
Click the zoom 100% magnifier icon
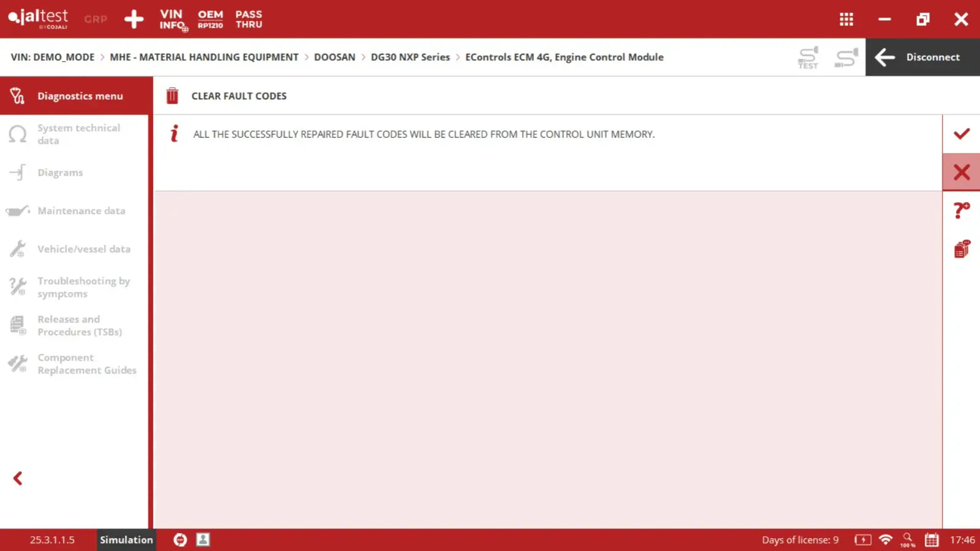(x=907, y=539)
